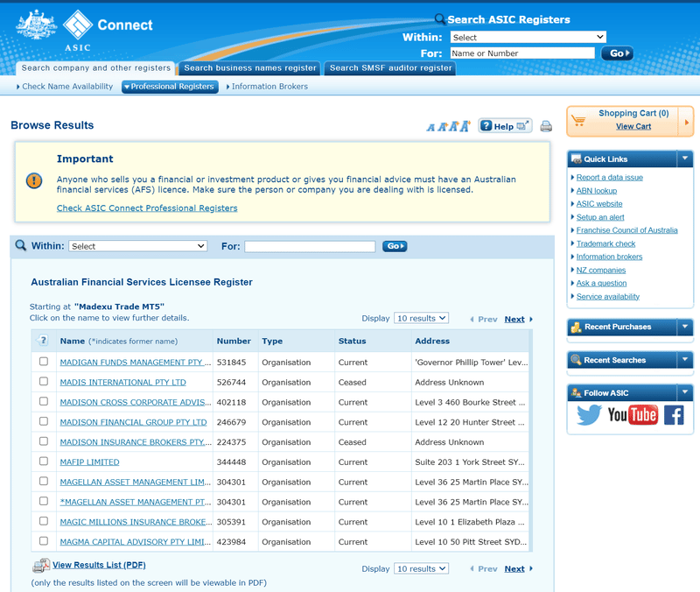This screenshot has height=592, width=700.
Task: Click the magnifier icon beside Search ASIC Registers
Action: [x=440, y=18]
